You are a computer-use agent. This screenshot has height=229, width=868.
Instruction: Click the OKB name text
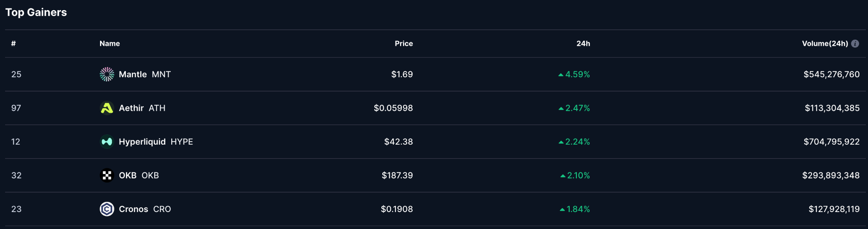tap(128, 175)
